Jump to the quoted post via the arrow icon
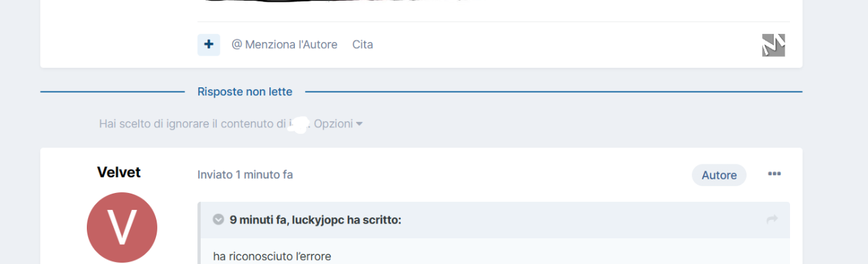 tap(772, 219)
